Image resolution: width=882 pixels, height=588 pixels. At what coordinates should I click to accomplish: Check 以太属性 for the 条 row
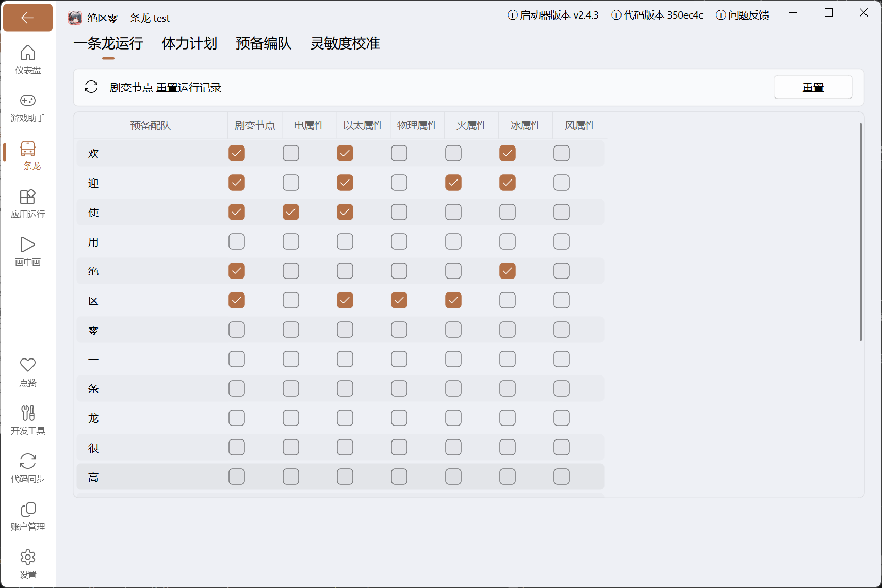pyautogui.click(x=345, y=388)
